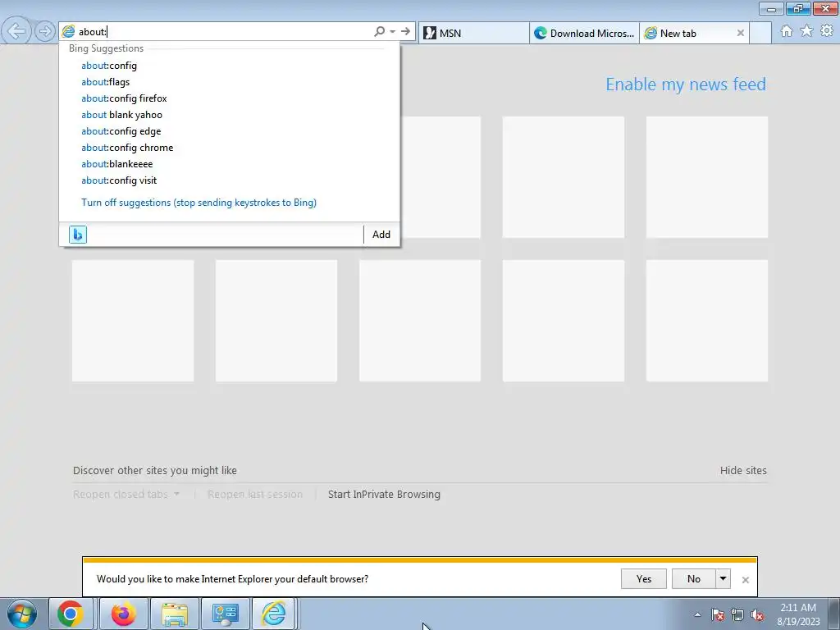Click the Internet Explorer icon in the address bar
The width and height of the screenshot is (840, 630).
68,32
